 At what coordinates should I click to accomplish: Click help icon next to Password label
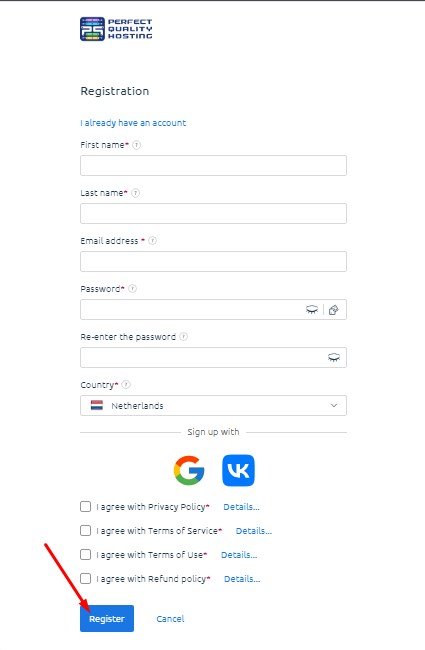(132, 289)
